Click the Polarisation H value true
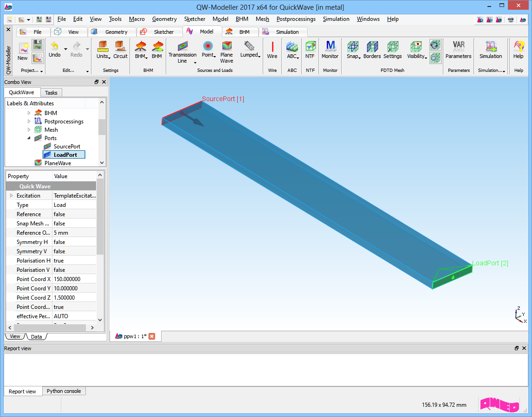 pos(74,260)
